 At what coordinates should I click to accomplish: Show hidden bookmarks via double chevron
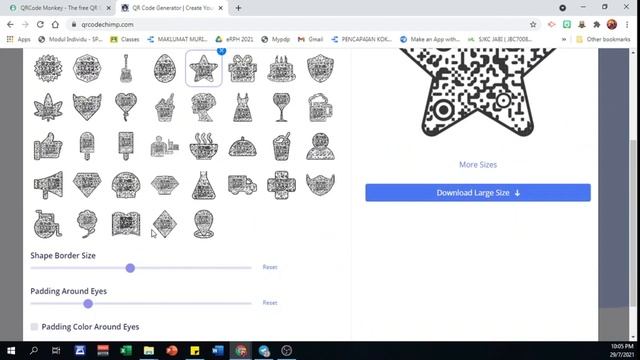(x=564, y=39)
